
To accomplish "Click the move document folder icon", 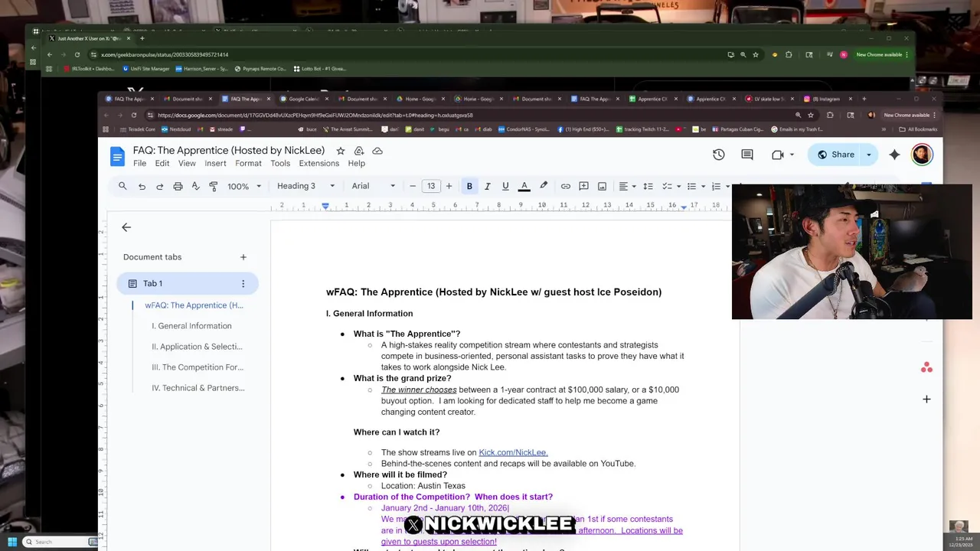I will [x=358, y=151].
